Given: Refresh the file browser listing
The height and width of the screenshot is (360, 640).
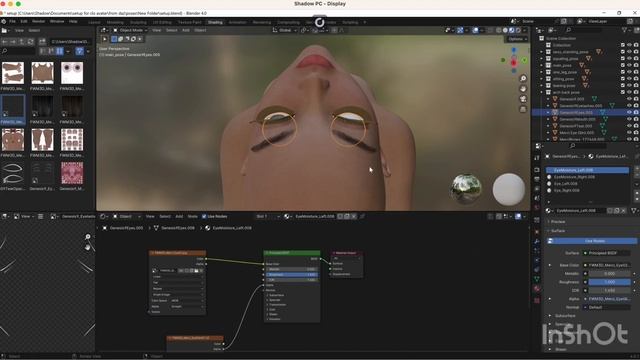Looking at the screenshot, I should 31,42.
